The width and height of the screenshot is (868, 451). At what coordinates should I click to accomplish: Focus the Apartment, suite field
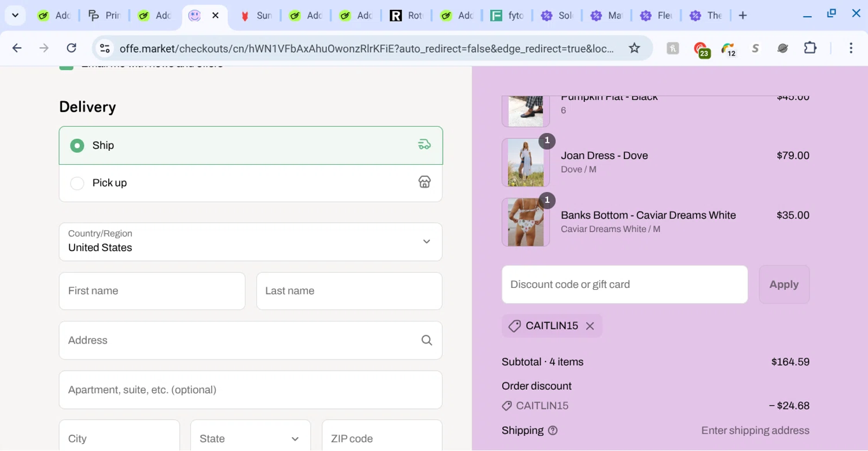tap(251, 390)
